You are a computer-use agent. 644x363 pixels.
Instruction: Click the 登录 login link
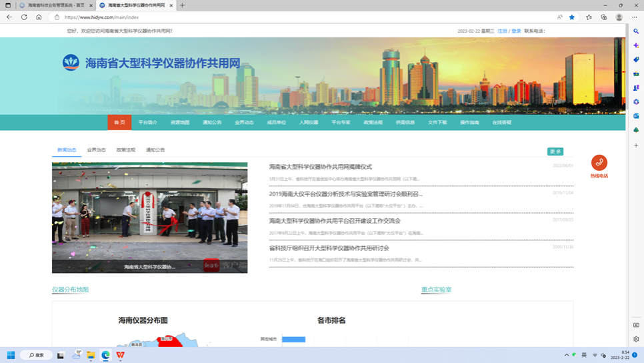click(x=516, y=31)
